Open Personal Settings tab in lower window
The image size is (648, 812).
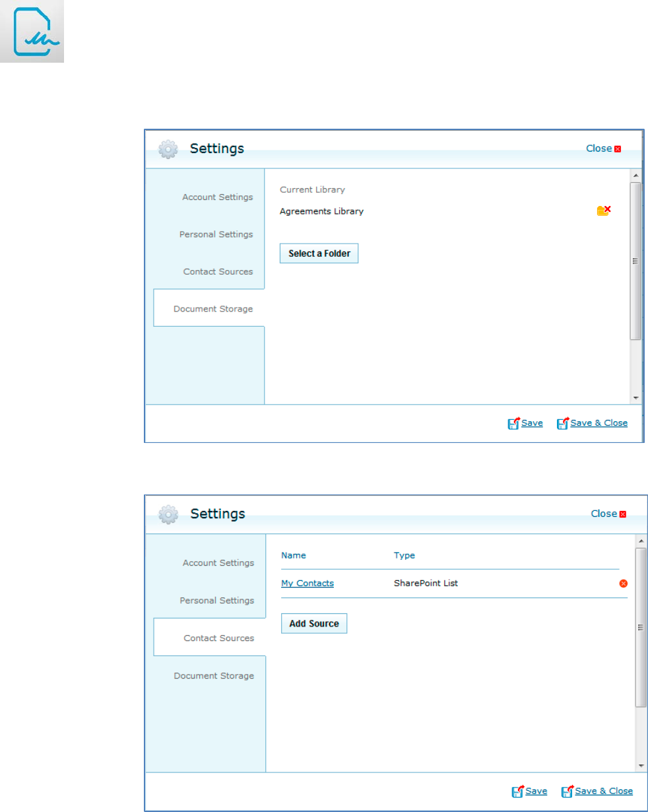tap(217, 601)
